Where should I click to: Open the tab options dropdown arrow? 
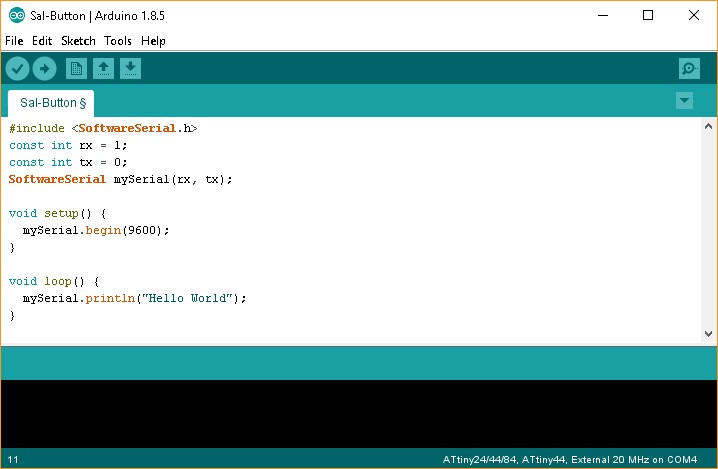click(685, 101)
